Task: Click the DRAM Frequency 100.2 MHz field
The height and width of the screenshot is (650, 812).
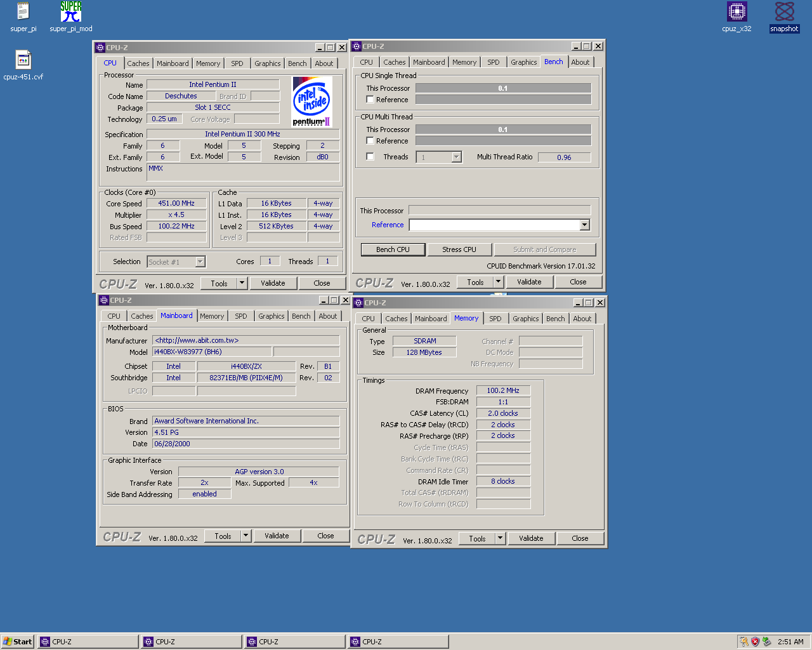Action: click(x=503, y=390)
